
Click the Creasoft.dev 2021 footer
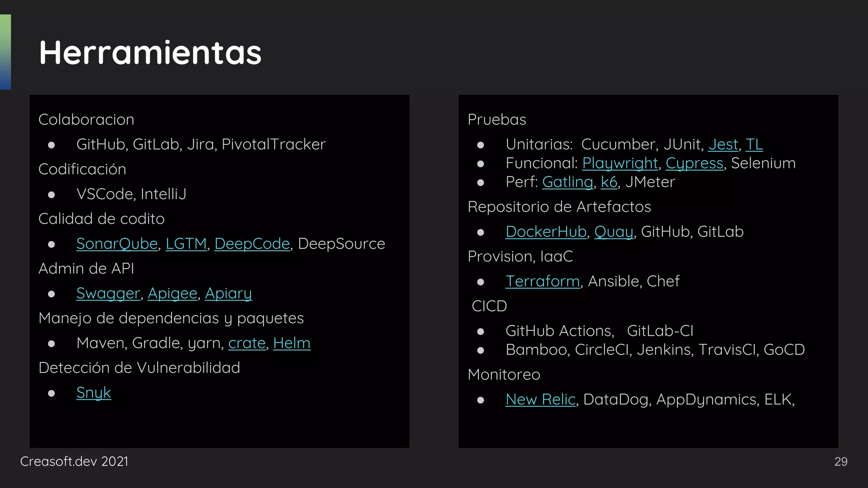[74, 461]
